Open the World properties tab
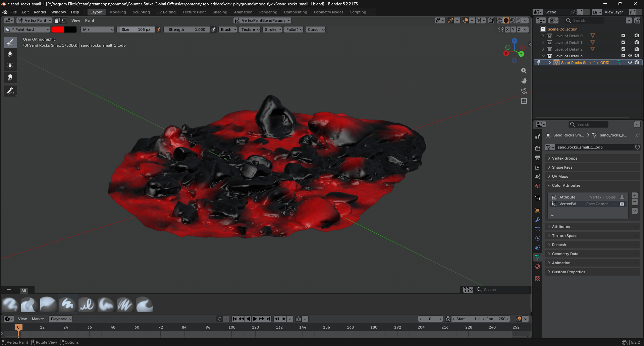The width and height of the screenshot is (644, 346). 538,186
